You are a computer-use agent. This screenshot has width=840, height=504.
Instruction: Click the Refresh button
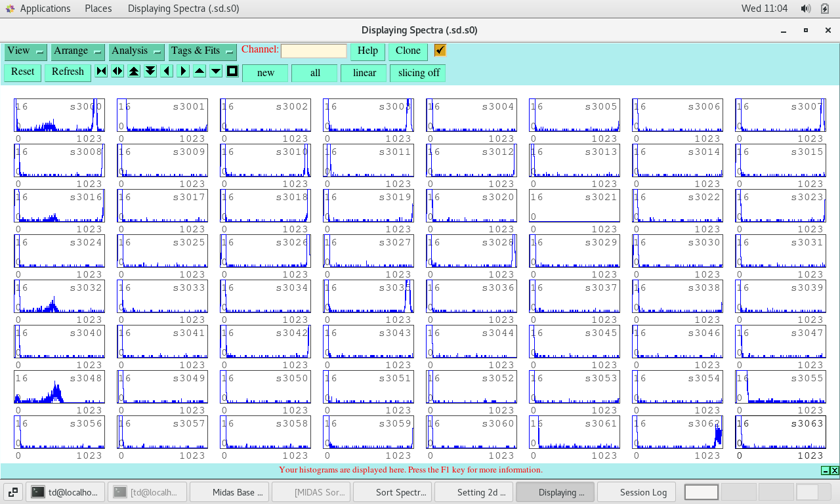(x=68, y=72)
